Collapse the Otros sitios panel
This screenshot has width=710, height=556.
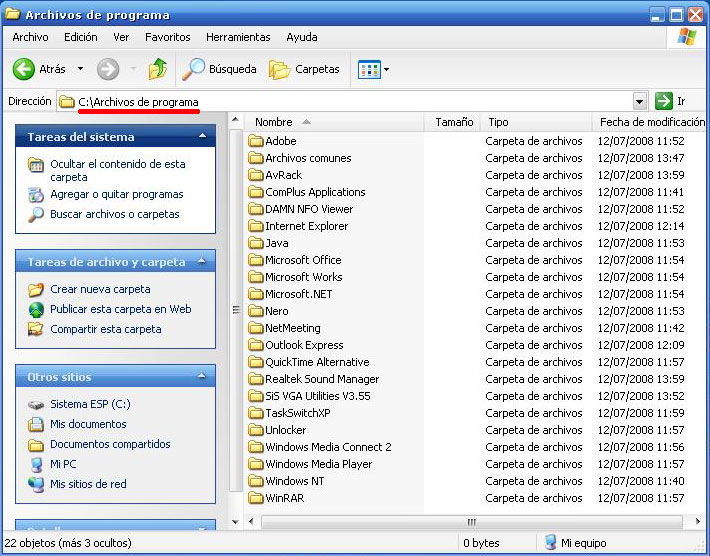(202, 376)
